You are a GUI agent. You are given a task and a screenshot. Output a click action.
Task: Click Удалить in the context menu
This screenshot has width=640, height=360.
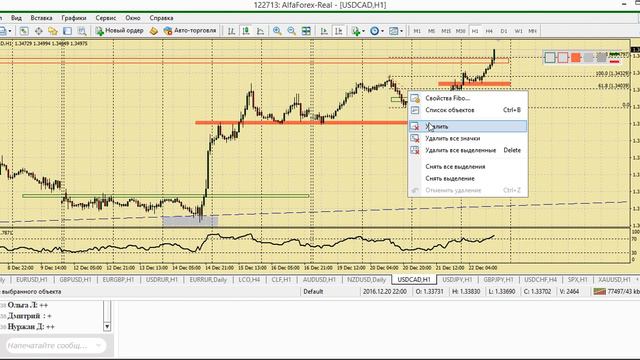click(x=468, y=126)
